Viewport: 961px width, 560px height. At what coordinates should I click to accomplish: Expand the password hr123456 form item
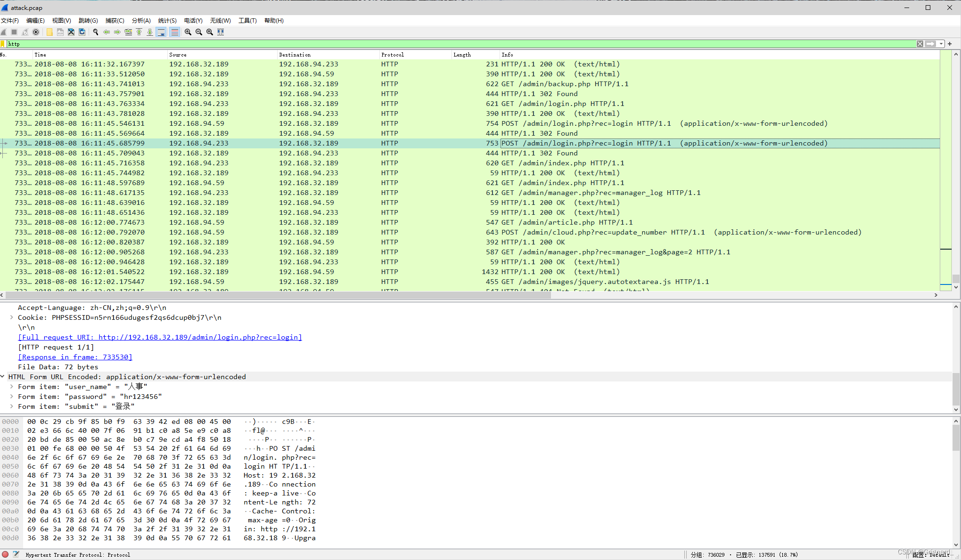pos(12,397)
